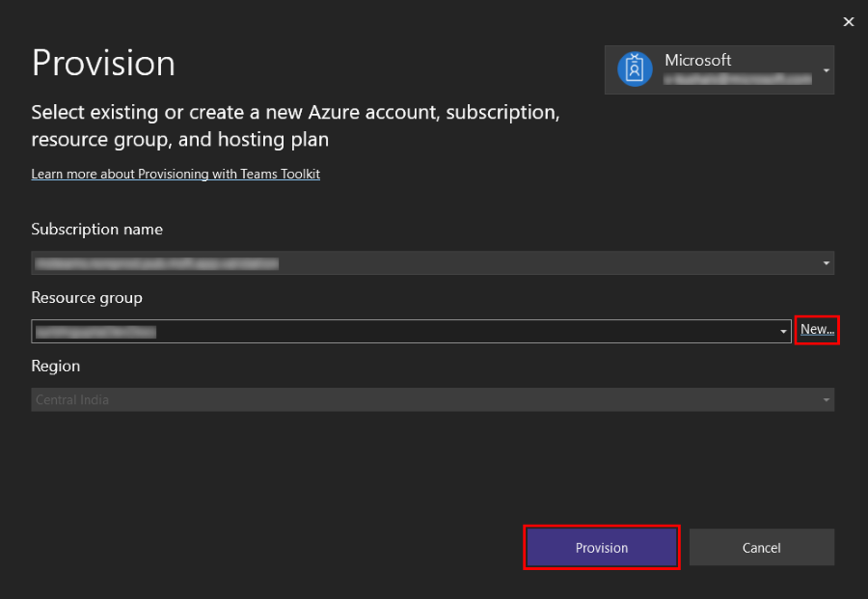Close the Provision dialog window
The image size is (868, 599).
coord(849,21)
